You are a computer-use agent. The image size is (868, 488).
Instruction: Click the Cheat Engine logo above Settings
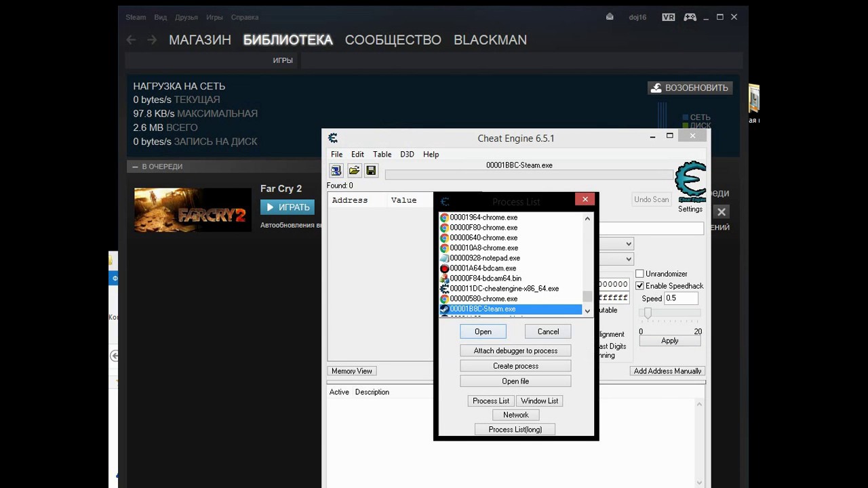(x=690, y=182)
